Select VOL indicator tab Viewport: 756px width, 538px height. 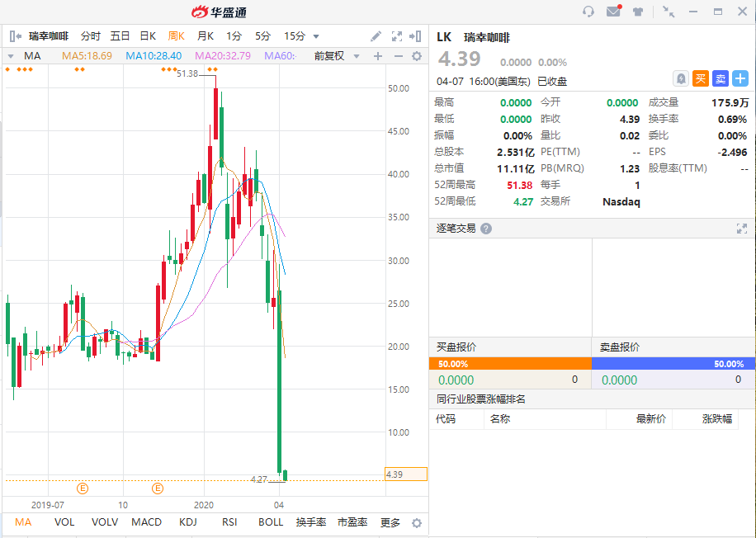(64, 522)
